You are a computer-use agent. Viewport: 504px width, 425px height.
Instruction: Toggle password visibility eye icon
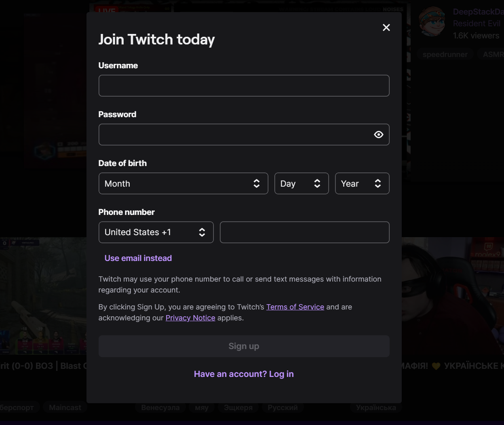(379, 135)
